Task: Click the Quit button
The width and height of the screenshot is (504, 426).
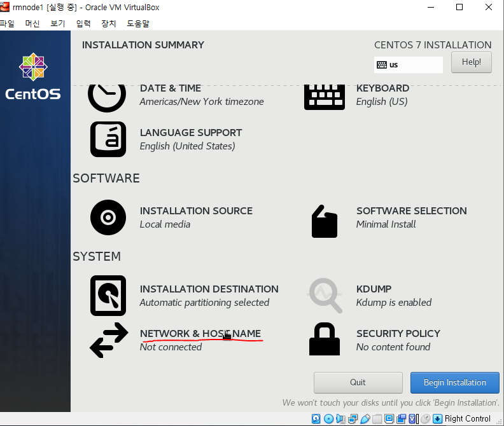Action: tap(358, 382)
